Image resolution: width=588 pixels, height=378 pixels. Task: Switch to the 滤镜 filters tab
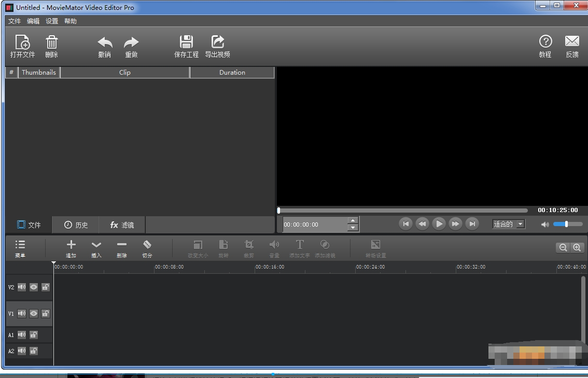click(122, 225)
